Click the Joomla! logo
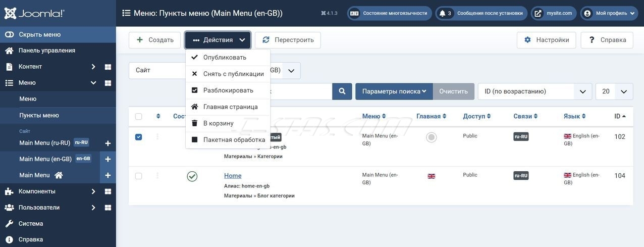The image size is (644, 247). (x=34, y=13)
